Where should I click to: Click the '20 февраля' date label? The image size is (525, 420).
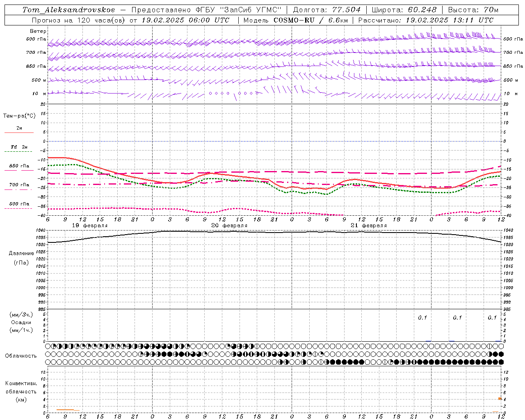pos(229,226)
